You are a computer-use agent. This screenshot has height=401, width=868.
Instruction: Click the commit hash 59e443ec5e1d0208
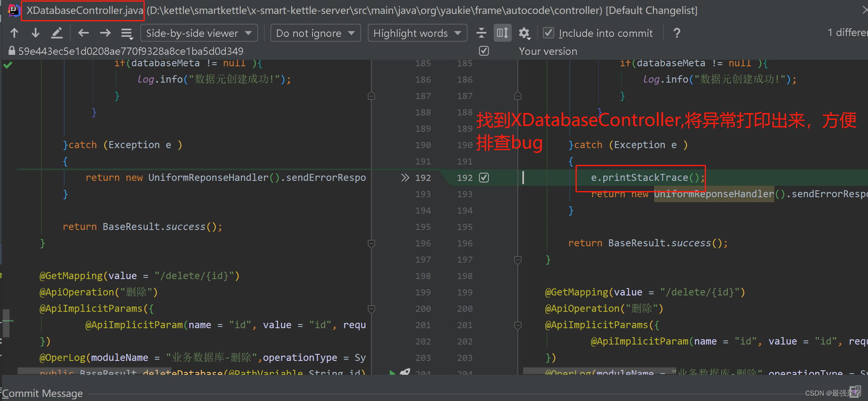pos(131,51)
